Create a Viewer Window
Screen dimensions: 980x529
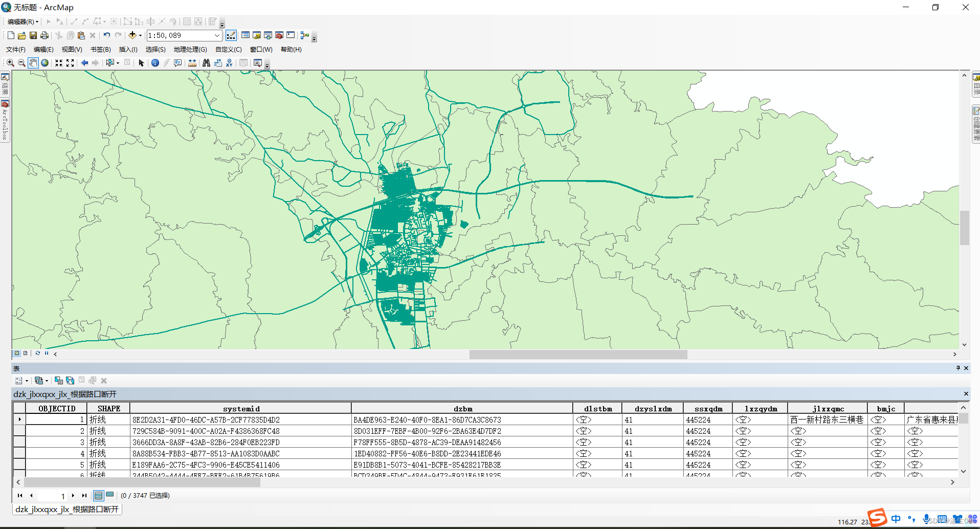(x=258, y=62)
